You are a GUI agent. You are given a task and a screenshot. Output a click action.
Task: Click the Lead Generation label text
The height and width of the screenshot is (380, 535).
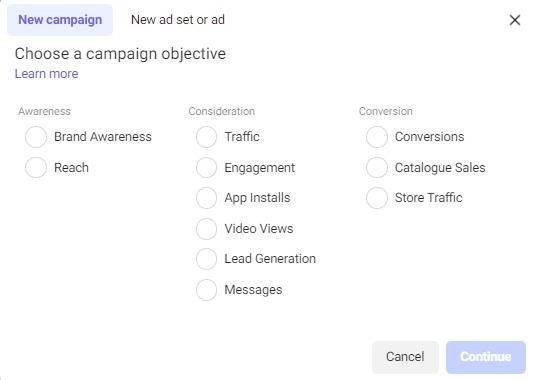(x=270, y=259)
